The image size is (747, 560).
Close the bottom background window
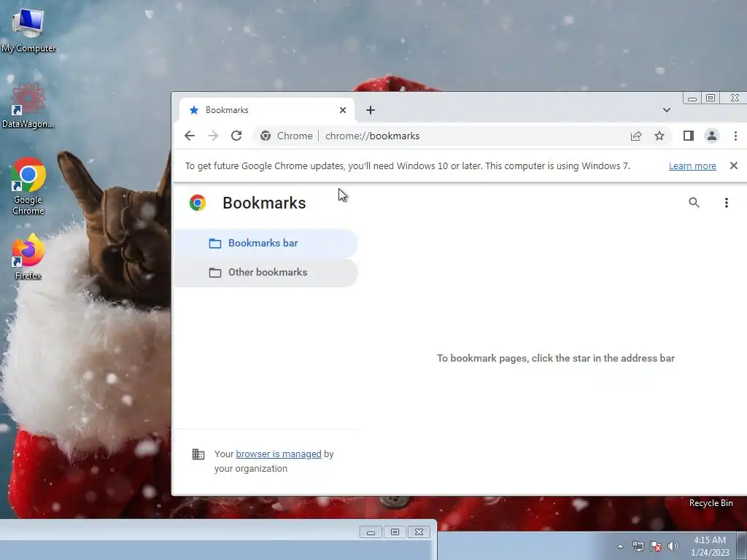tap(419, 532)
